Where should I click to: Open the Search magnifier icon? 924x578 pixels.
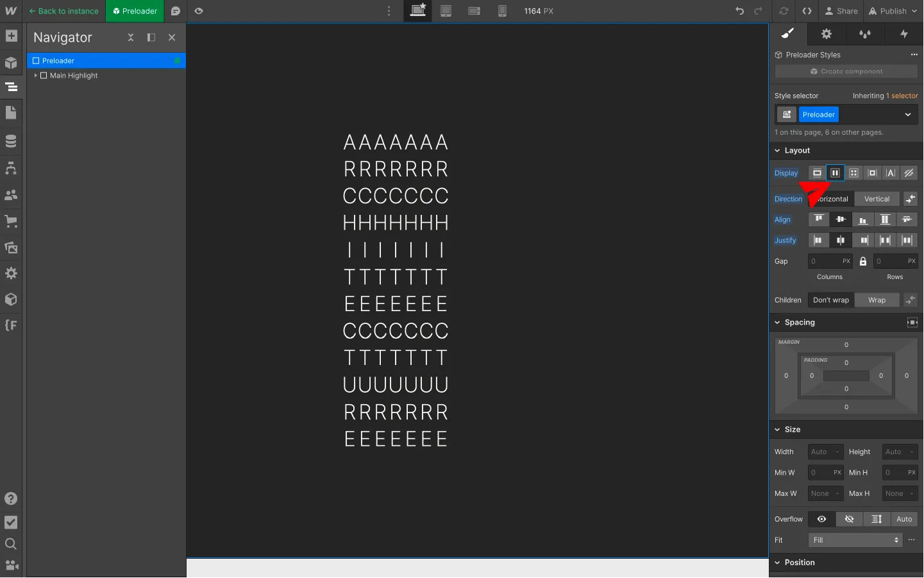11,544
